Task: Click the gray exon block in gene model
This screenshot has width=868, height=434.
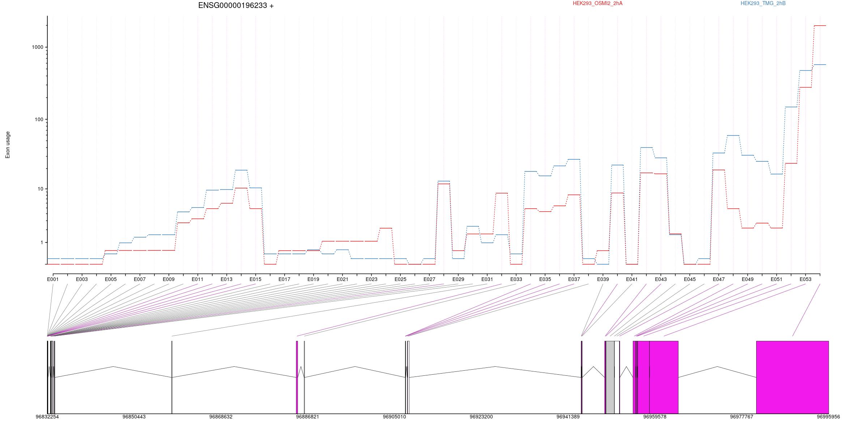Action: (610, 377)
